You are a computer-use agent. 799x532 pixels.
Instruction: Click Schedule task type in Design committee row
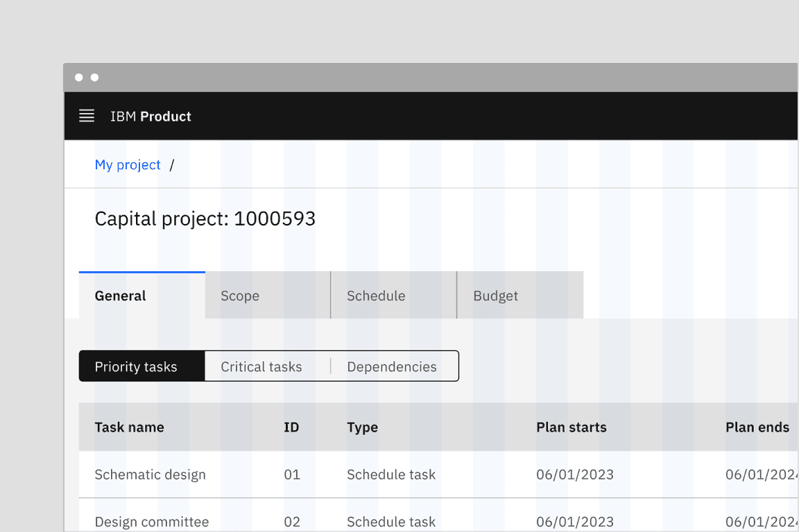pos(391,522)
